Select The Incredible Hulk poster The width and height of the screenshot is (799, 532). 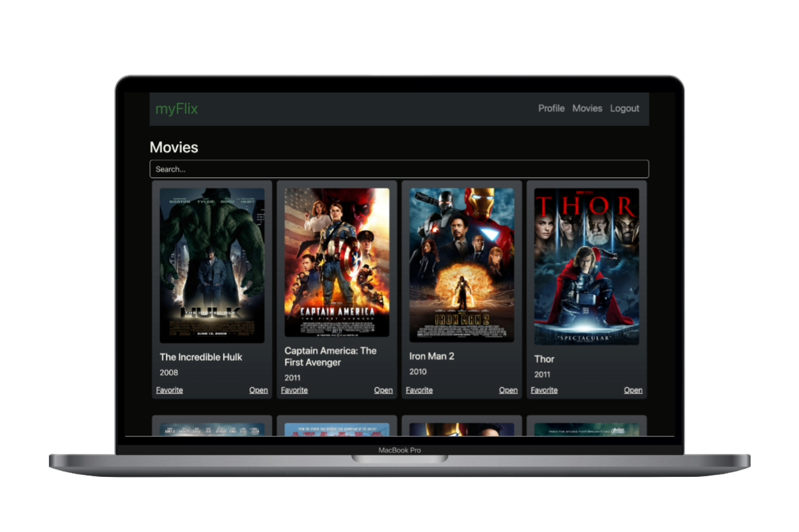pyautogui.click(x=212, y=265)
